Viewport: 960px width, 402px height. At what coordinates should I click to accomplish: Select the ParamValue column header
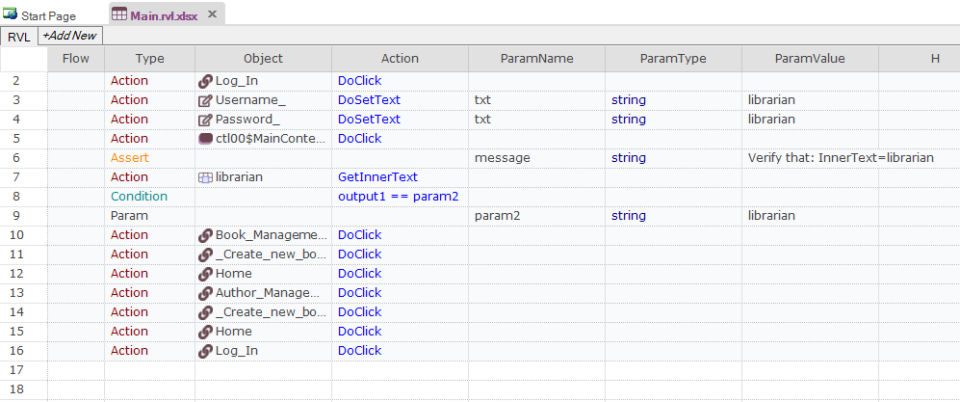click(809, 59)
